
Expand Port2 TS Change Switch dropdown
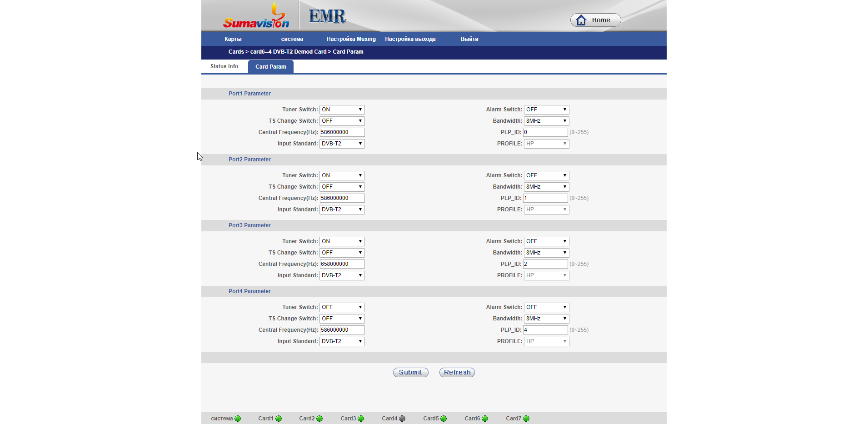click(342, 187)
